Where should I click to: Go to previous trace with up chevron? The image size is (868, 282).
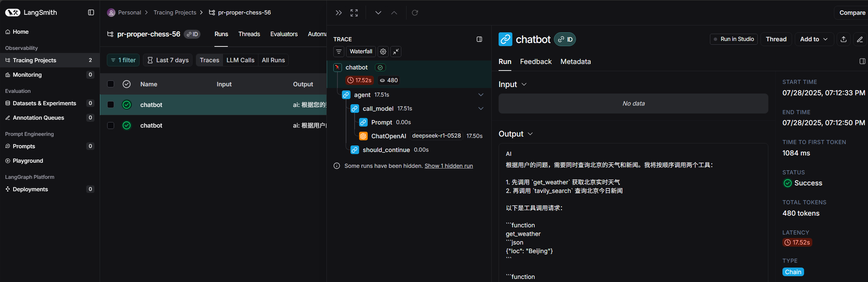click(x=394, y=13)
